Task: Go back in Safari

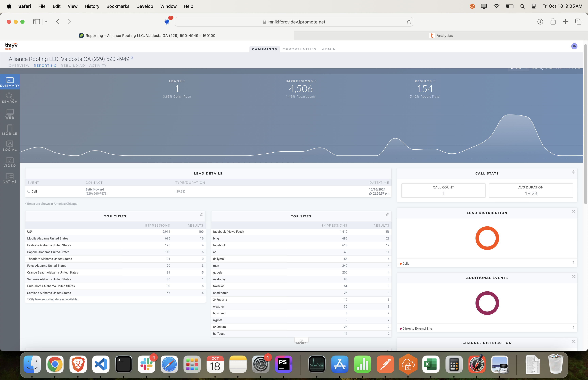Action: [x=58, y=22]
